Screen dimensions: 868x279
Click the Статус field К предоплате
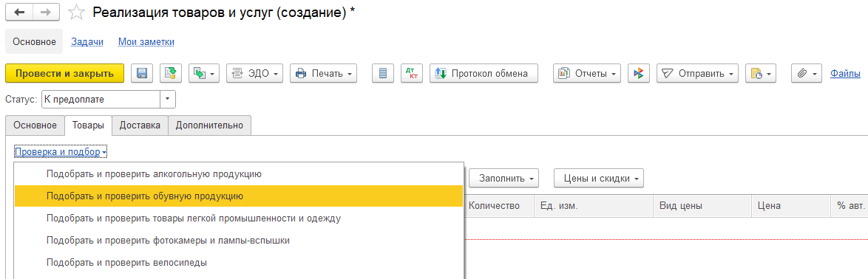coord(101,100)
